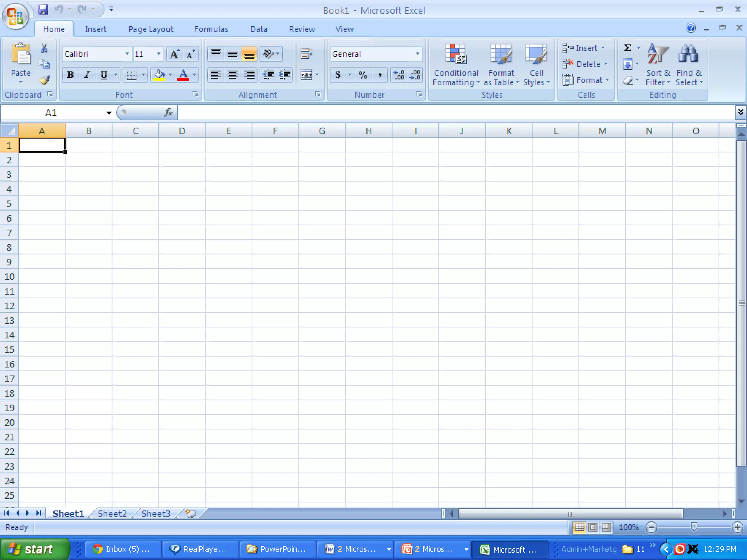Click the Increase Decimal icon
The image size is (747, 560).
coord(399,75)
